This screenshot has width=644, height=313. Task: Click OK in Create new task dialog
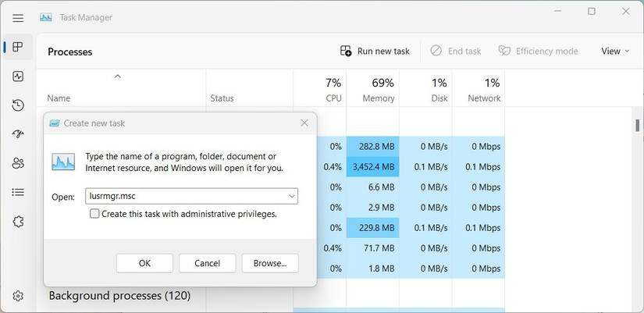[144, 263]
